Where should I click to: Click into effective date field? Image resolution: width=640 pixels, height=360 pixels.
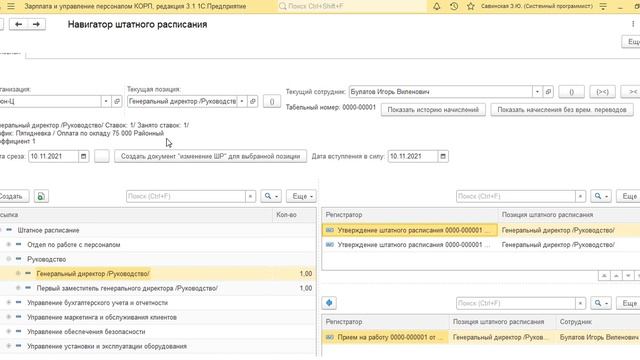click(x=413, y=156)
